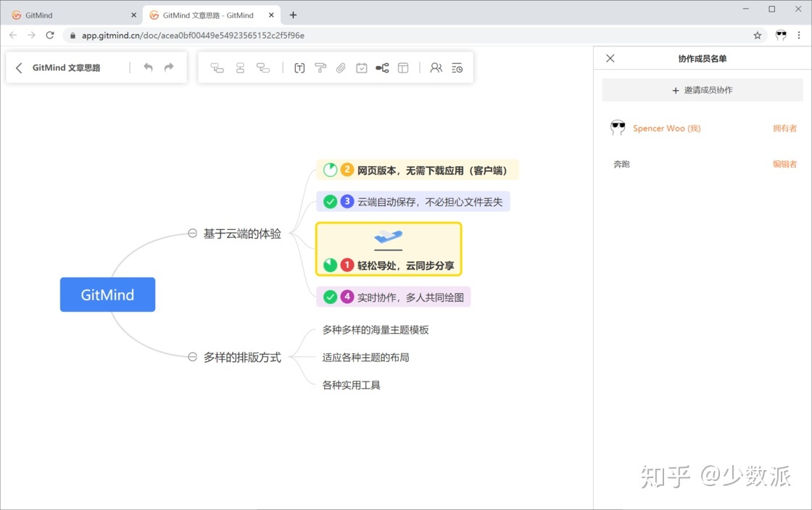This screenshot has width=812, height=510.
Task: Open the version history list icon
Action: coord(457,67)
